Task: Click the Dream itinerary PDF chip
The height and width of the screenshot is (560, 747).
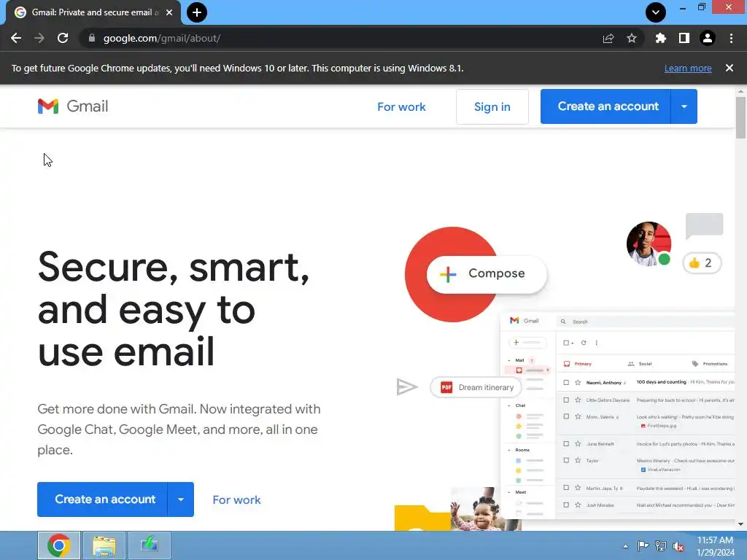Action: pos(476,387)
